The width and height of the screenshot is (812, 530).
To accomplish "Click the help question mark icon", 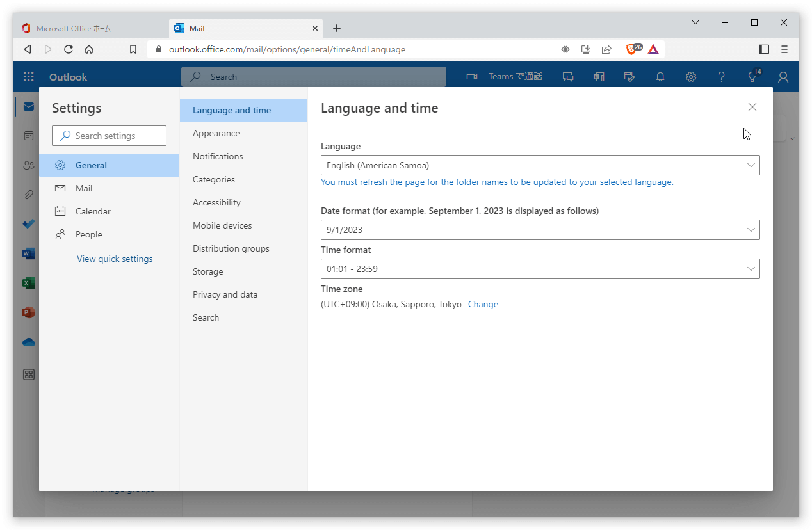I will [722, 77].
